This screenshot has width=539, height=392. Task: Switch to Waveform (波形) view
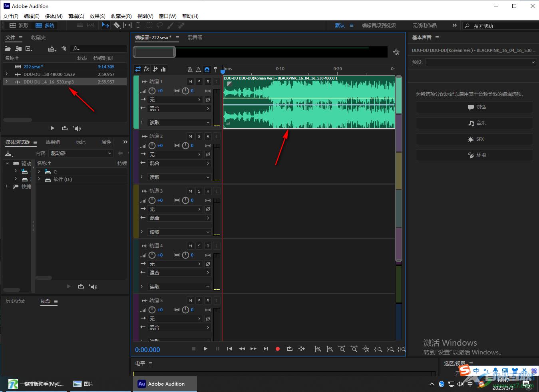(19, 25)
